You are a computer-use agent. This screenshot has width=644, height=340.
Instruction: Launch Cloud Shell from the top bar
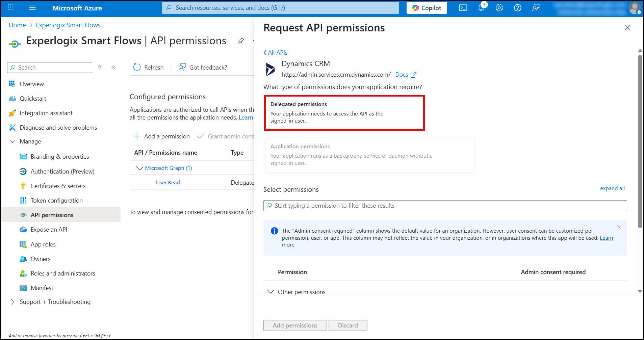click(x=463, y=8)
